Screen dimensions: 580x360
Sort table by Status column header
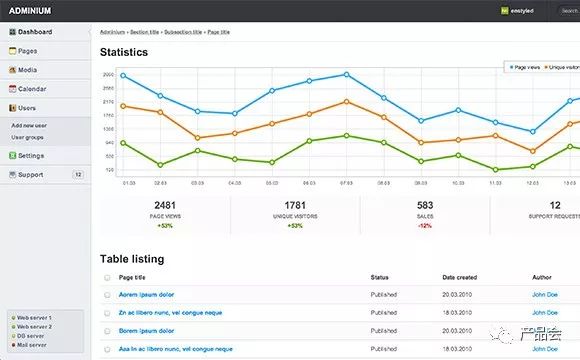click(x=380, y=277)
